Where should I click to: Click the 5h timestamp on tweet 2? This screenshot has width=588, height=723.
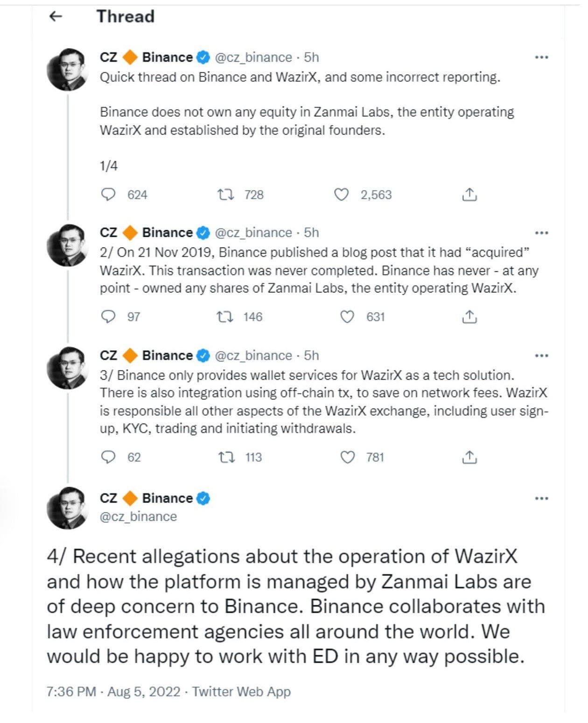click(310, 232)
